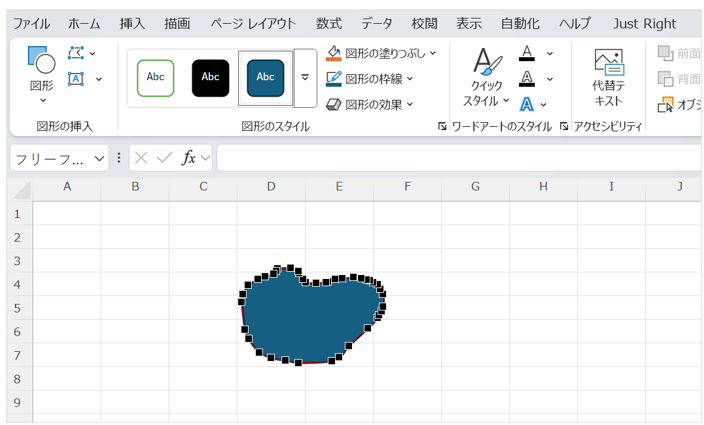Click the edit shape points icon
Screen dimensions: 704x425
76,53
